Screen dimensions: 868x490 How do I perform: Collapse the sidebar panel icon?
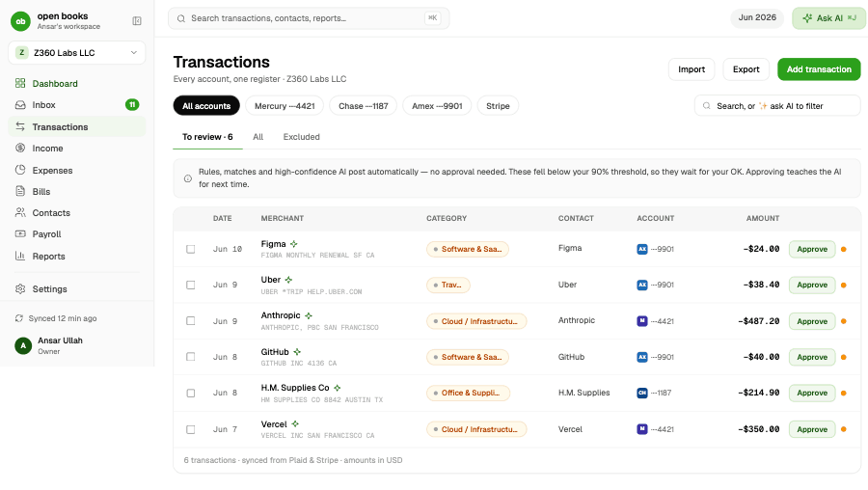pos(137,21)
